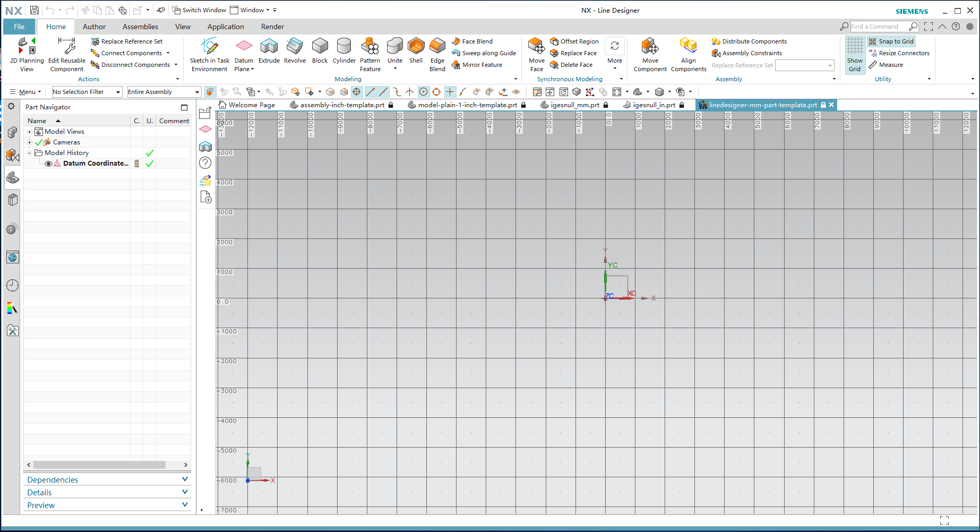This screenshot has width=980, height=532.
Task: Switch to the Assemblies ribbon tab
Action: click(x=140, y=27)
